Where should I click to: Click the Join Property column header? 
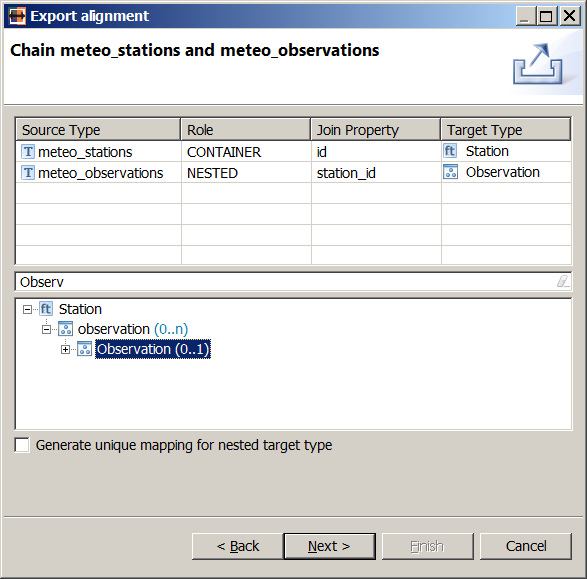pos(375,129)
